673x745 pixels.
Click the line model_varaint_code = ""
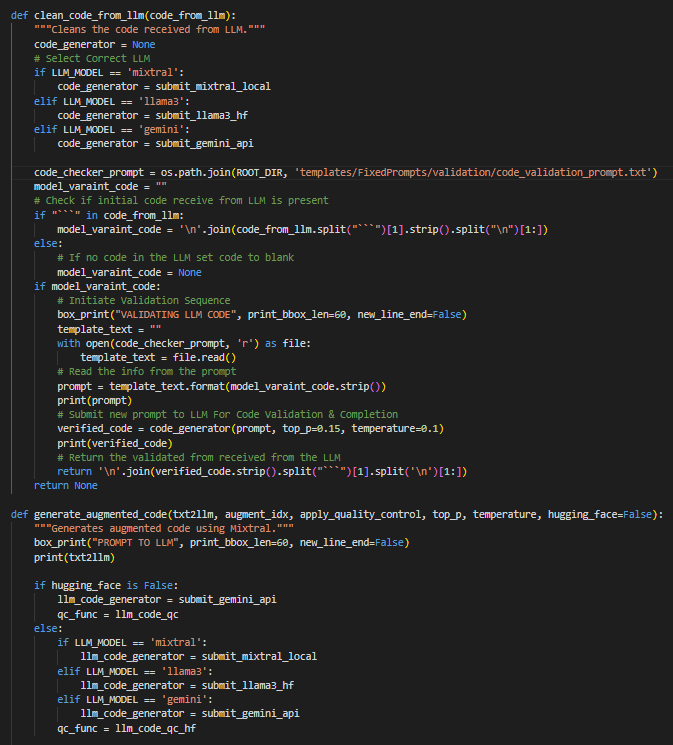coord(100,186)
